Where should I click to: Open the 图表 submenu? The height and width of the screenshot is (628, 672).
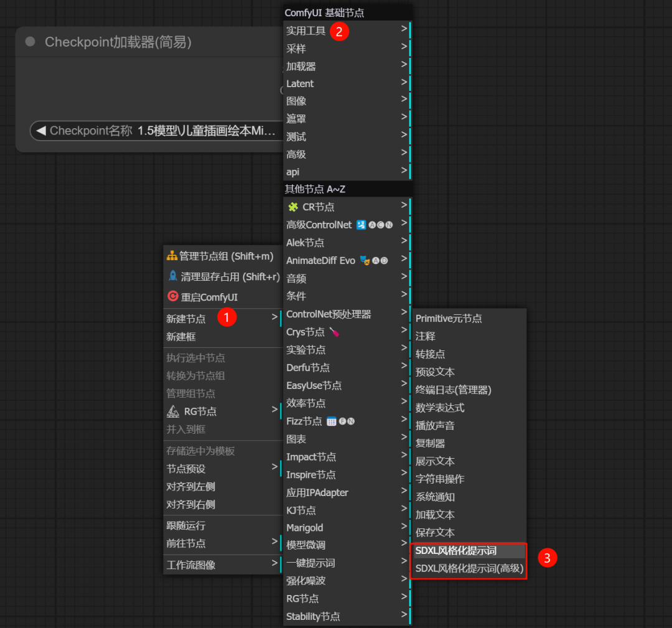click(x=347, y=439)
